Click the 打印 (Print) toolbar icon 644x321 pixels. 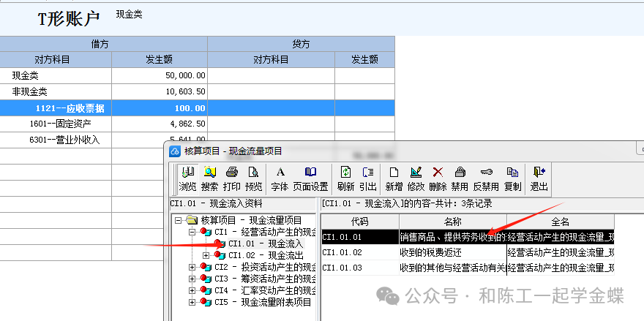232,178
